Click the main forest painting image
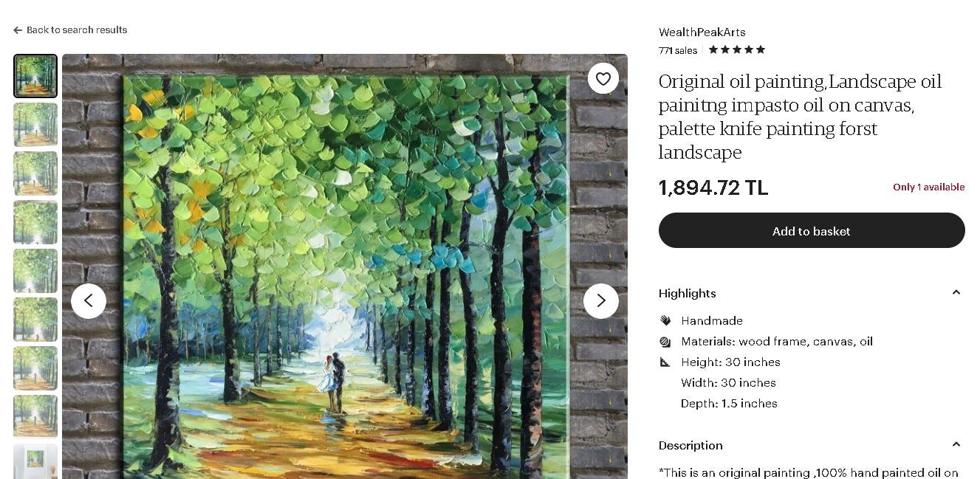The width and height of the screenshot is (980, 479). 345,266
